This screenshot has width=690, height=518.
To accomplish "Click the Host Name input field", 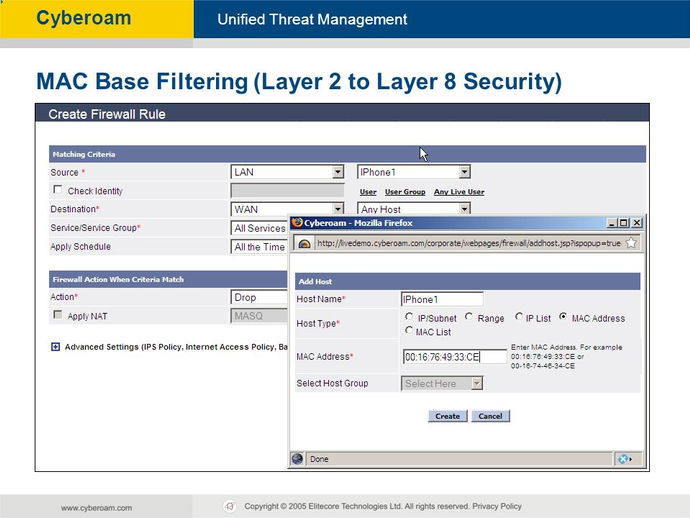I will tap(442, 299).
